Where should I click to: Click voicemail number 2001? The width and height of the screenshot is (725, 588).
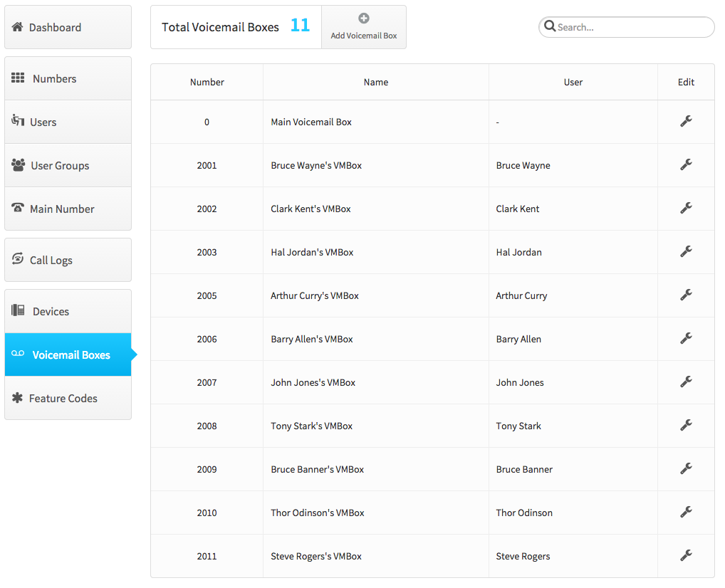207,165
